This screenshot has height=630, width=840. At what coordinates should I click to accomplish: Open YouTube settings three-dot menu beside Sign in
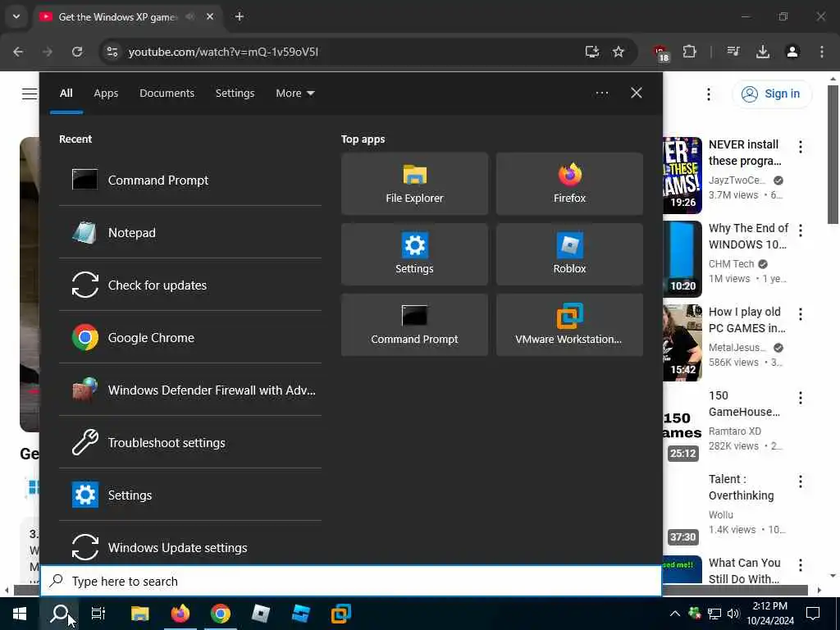click(x=708, y=94)
